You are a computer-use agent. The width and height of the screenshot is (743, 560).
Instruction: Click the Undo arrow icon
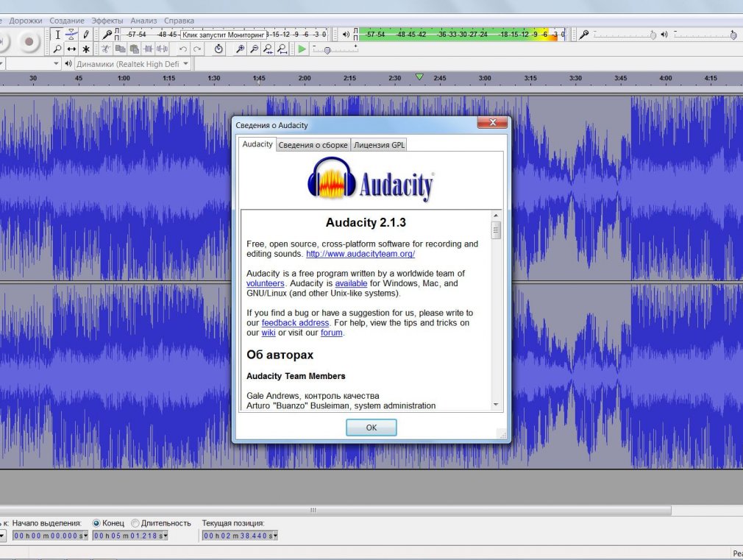(183, 49)
